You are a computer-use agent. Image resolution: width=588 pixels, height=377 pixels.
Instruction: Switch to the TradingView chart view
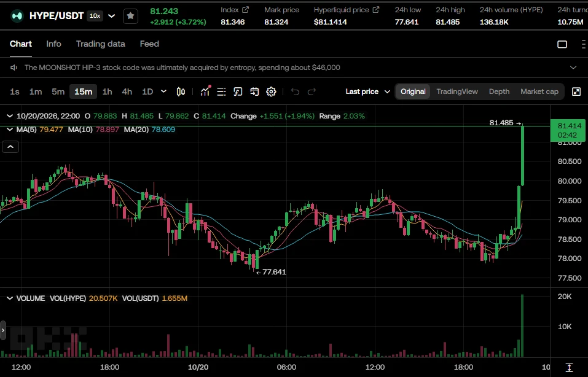click(457, 91)
